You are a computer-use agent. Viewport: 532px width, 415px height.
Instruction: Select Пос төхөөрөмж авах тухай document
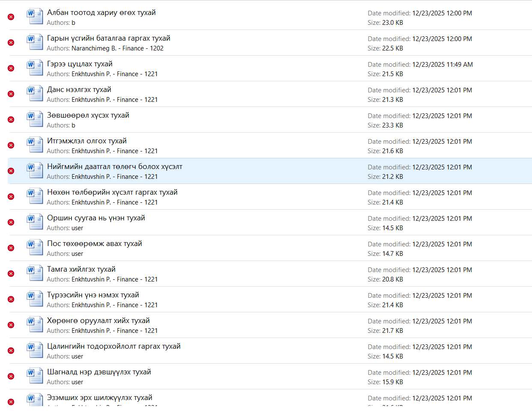coord(95,244)
